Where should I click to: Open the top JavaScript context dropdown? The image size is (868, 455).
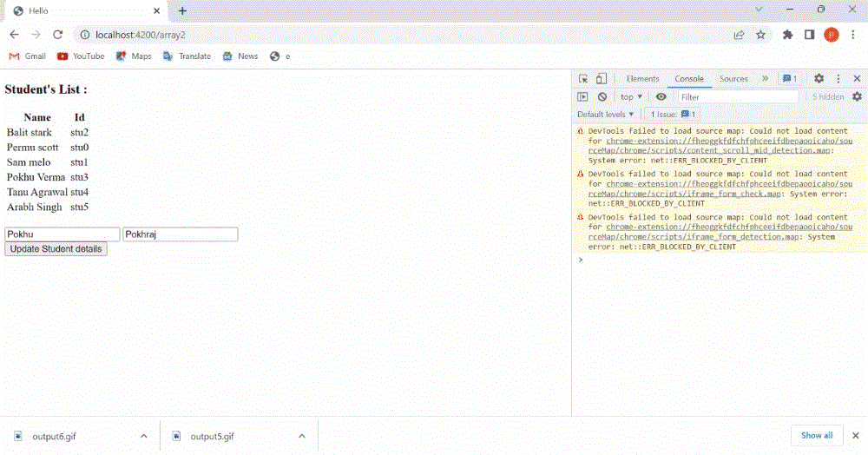(x=631, y=97)
